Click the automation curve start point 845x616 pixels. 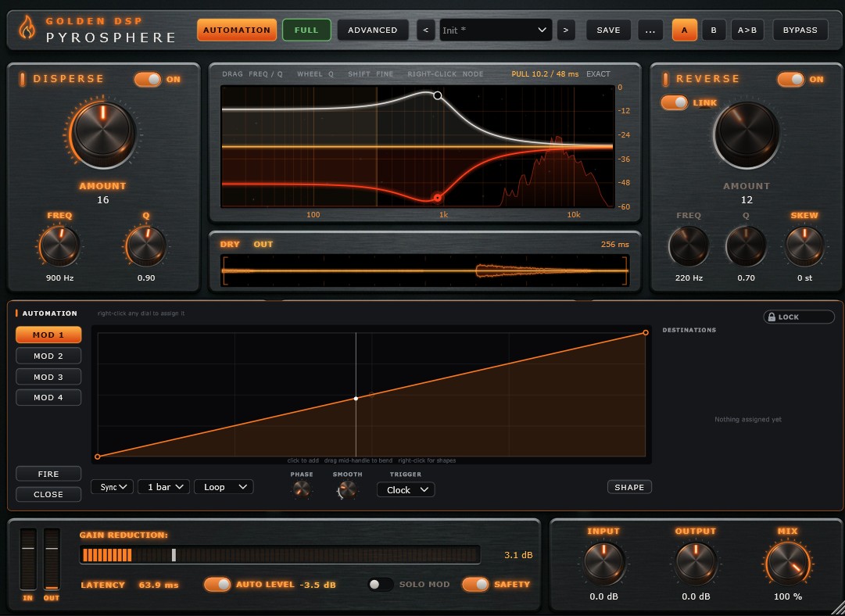click(x=98, y=457)
